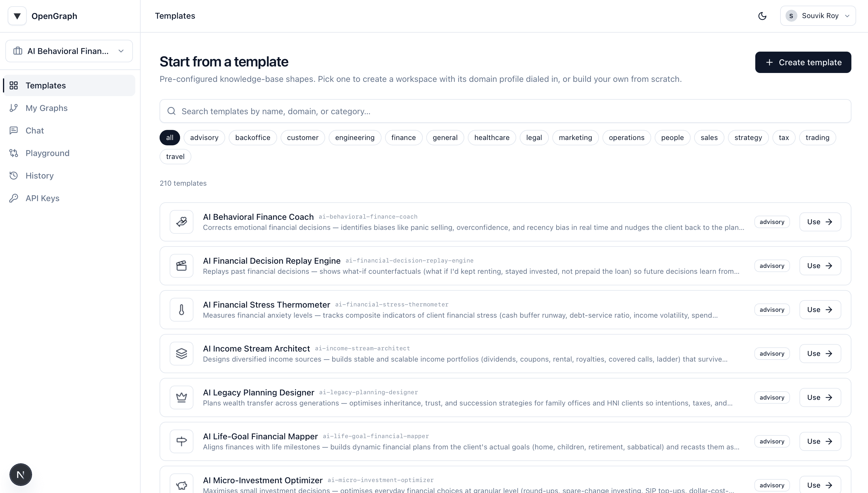Click the AI Behavioral Finance Coach template icon
Viewport: 868px width, 493px height.
(182, 222)
